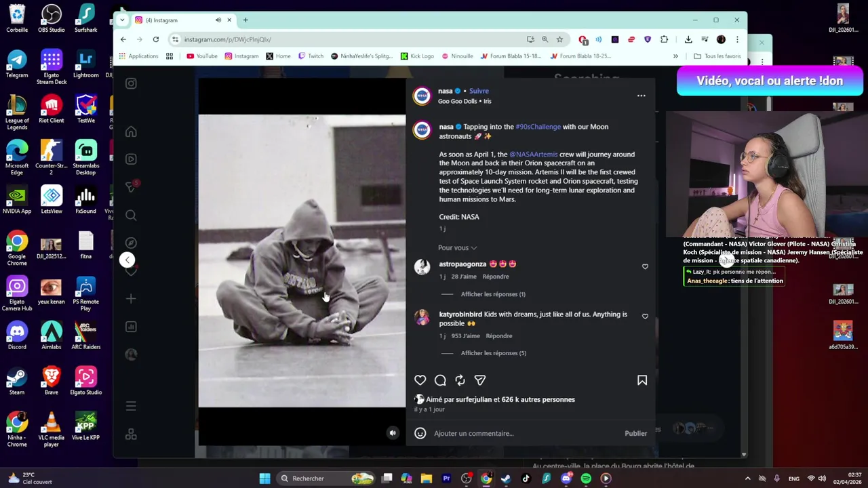This screenshot has width=868, height=488.
Task: Open Instagram home from sidebar
Action: [x=131, y=132]
